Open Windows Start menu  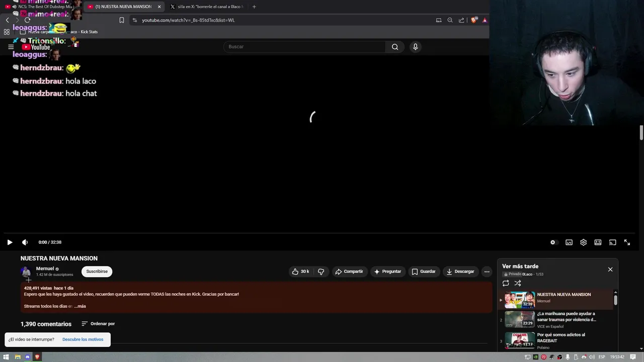(6, 357)
